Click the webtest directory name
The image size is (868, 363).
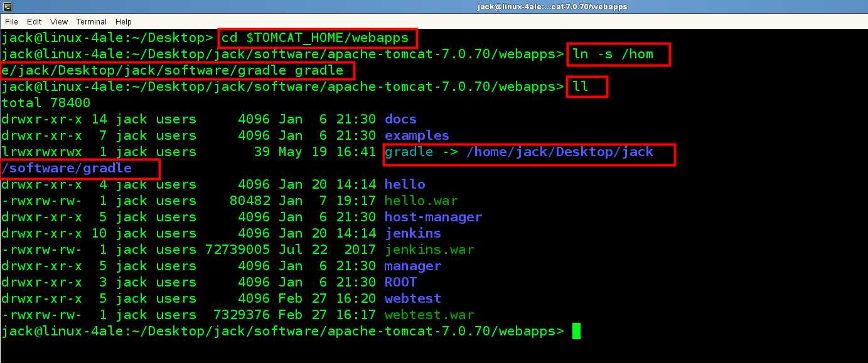412,298
